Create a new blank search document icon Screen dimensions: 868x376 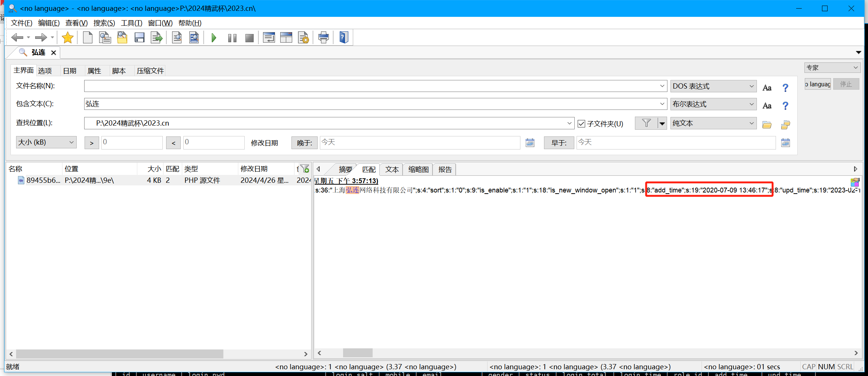tap(88, 37)
